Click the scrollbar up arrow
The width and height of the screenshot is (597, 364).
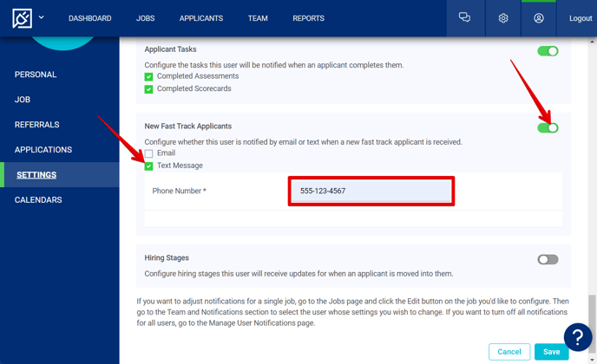[x=592, y=41]
